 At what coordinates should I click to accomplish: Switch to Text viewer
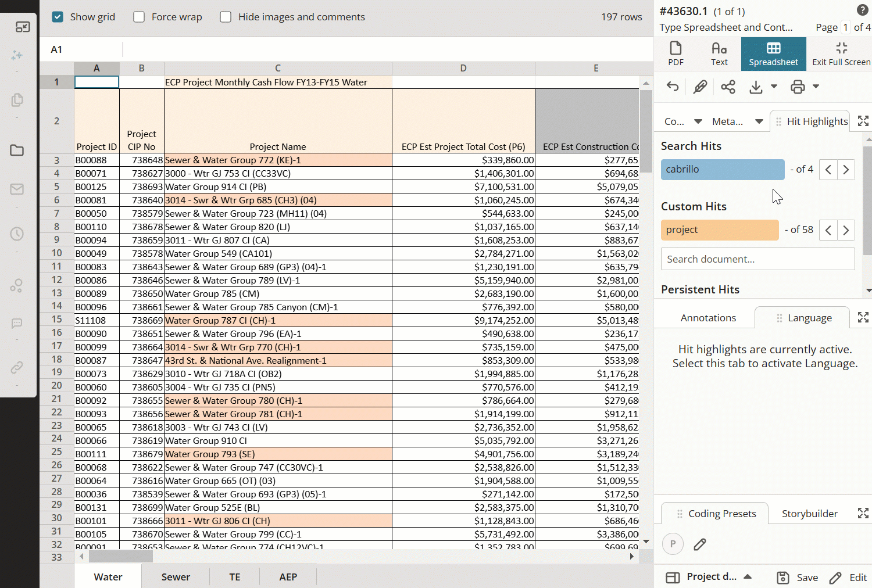point(719,53)
